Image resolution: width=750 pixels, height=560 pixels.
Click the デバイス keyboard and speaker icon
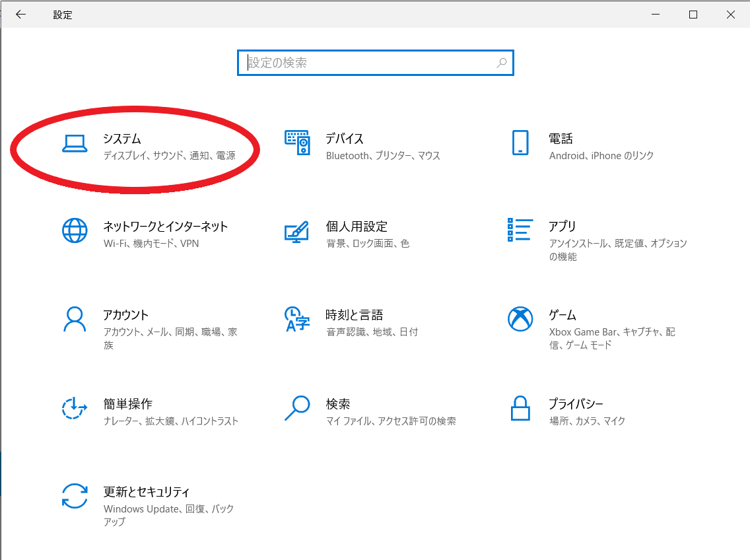[x=297, y=143]
